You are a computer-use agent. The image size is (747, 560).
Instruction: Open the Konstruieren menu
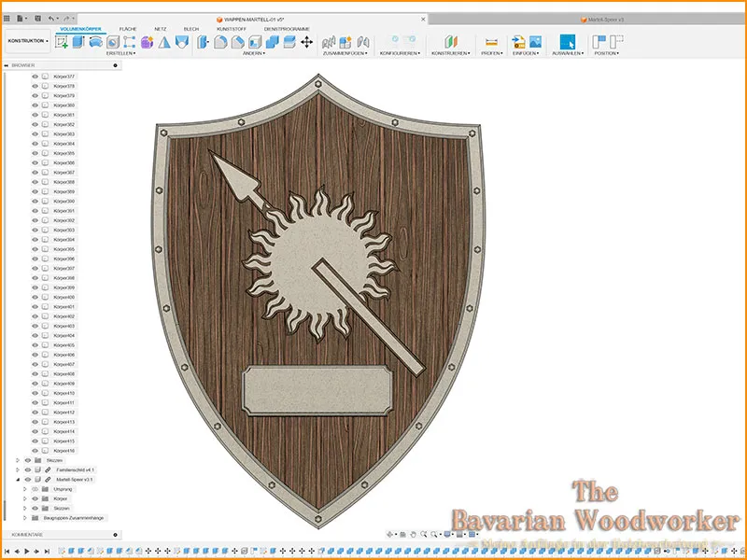click(x=451, y=53)
